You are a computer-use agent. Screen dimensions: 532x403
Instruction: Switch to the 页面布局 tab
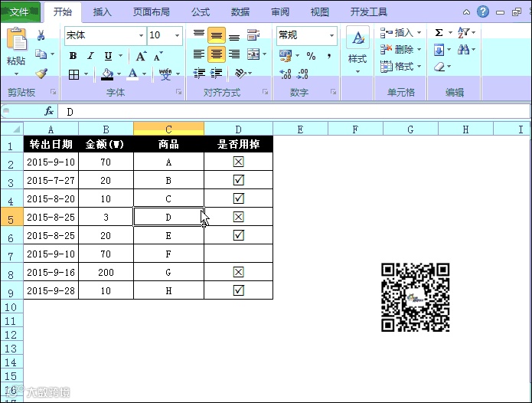point(152,12)
